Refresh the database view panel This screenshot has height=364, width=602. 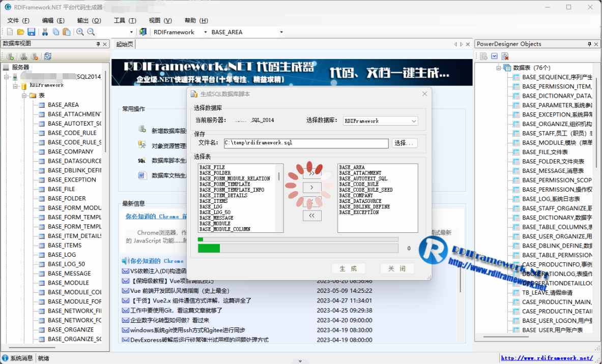(47, 56)
